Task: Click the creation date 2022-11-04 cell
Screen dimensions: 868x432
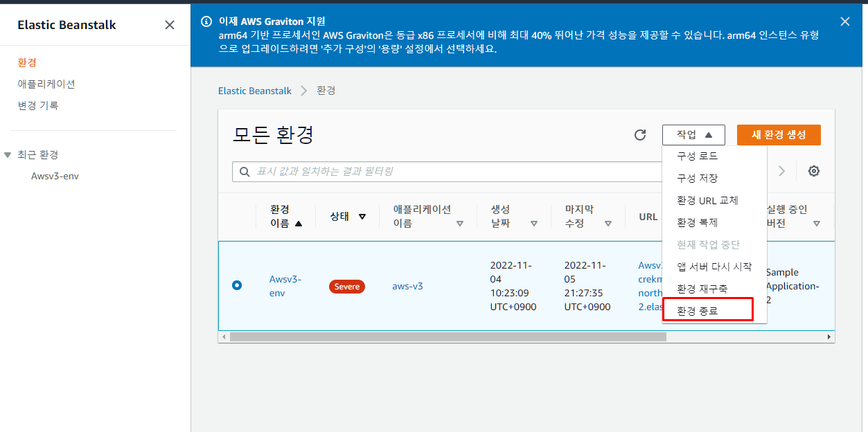Action: (x=513, y=286)
